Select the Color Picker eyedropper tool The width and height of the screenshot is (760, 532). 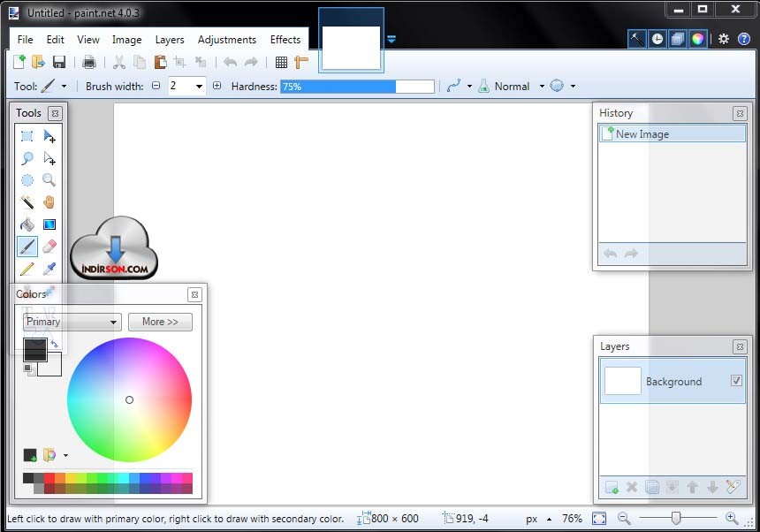[x=49, y=269]
